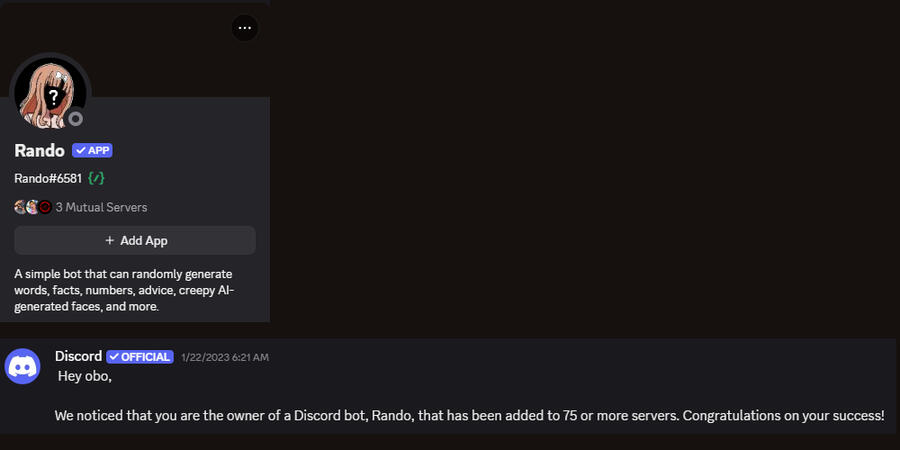Open the 3 Mutual Servers list
Image resolution: width=900 pixels, height=450 pixels.
pyautogui.click(x=101, y=207)
